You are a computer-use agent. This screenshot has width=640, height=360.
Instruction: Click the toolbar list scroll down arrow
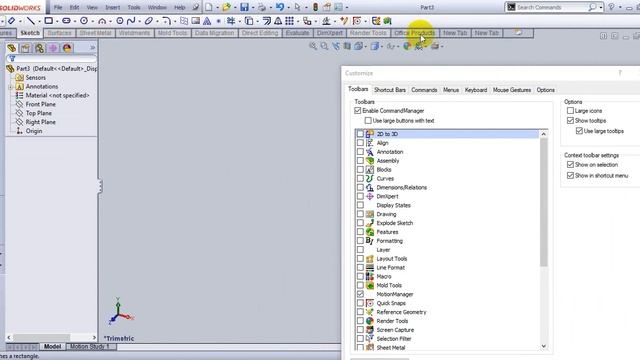pos(544,346)
